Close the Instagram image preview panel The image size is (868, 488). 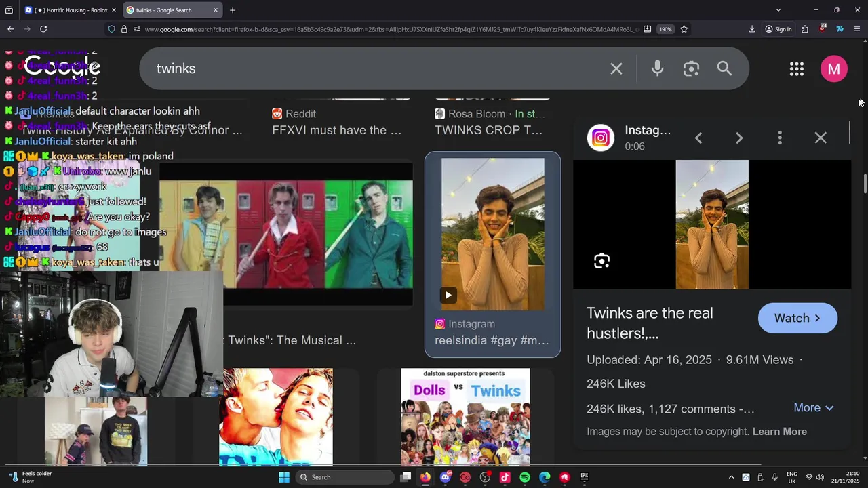821,138
